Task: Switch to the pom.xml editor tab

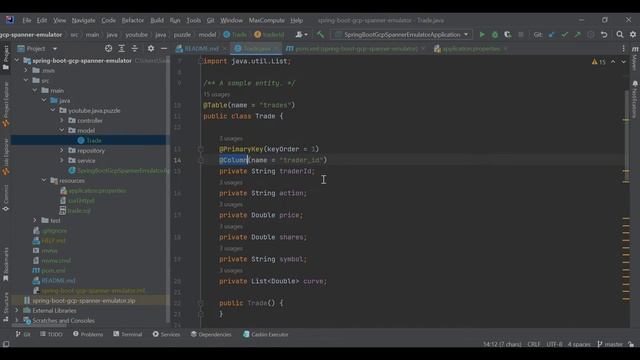Action: [356, 49]
